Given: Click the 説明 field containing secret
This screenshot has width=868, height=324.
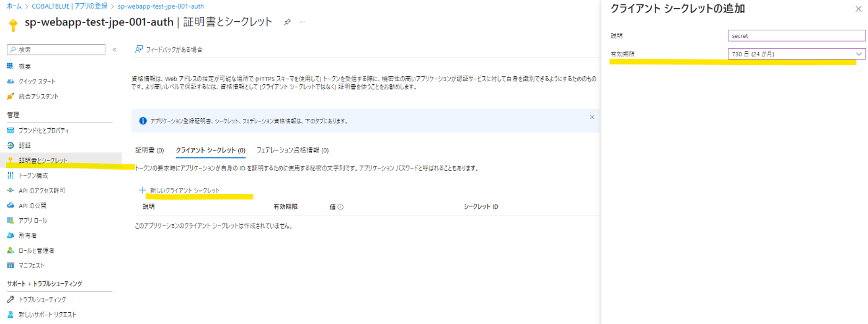Looking at the screenshot, I should (x=797, y=36).
